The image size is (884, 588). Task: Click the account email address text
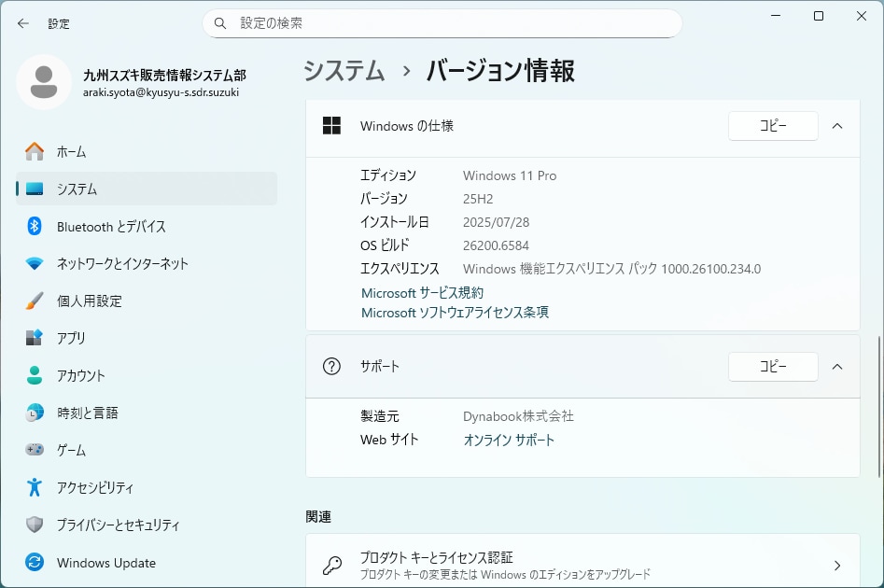161,92
